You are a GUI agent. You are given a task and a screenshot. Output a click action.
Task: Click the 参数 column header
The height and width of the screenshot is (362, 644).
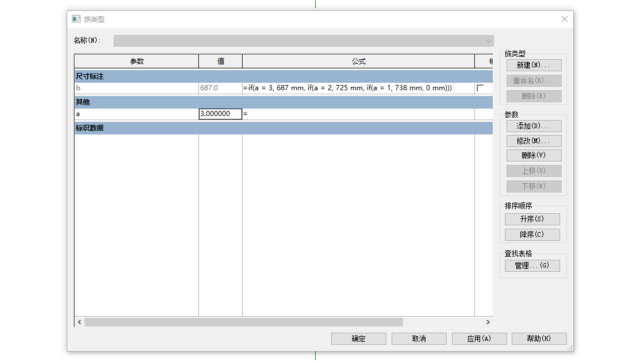pos(136,61)
